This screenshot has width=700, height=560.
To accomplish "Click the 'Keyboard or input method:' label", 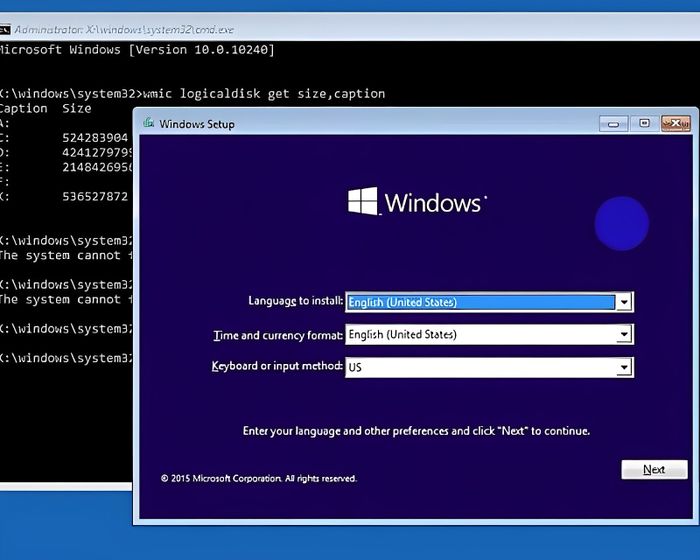I will click(x=277, y=366).
